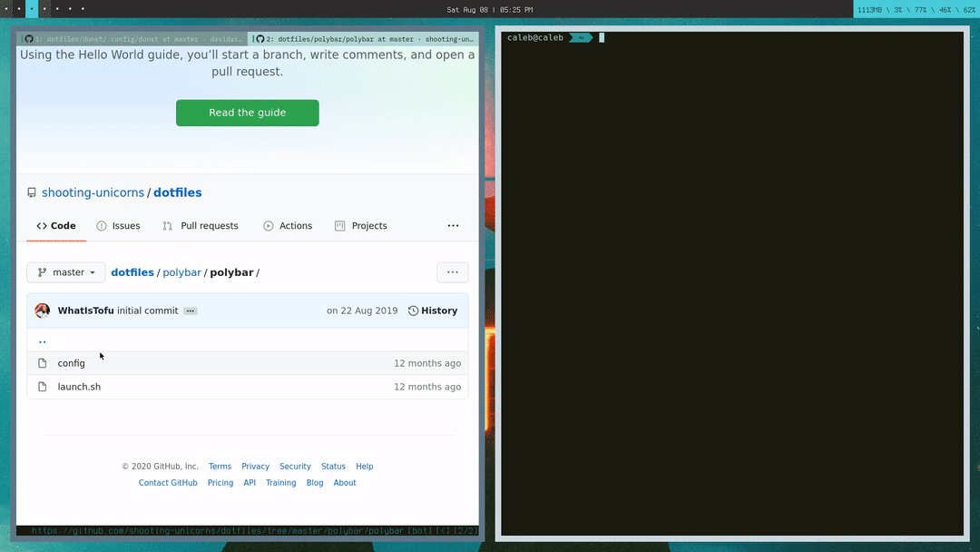
Task: Click the 'on 22 Aug 2019' commit date
Action: point(362,310)
